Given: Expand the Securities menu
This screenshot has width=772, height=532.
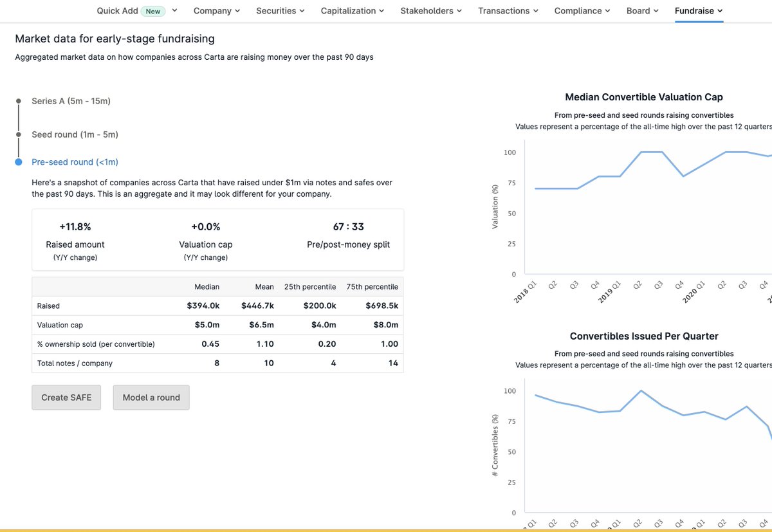Looking at the screenshot, I should (x=280, y=11).
